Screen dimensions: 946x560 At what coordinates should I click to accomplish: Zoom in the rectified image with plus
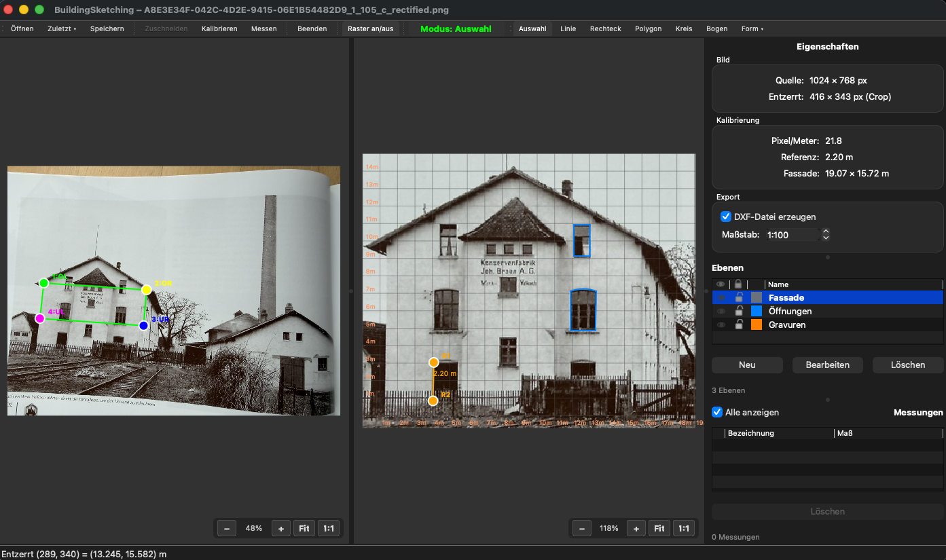pyautogui.click(x=636, y=528)
